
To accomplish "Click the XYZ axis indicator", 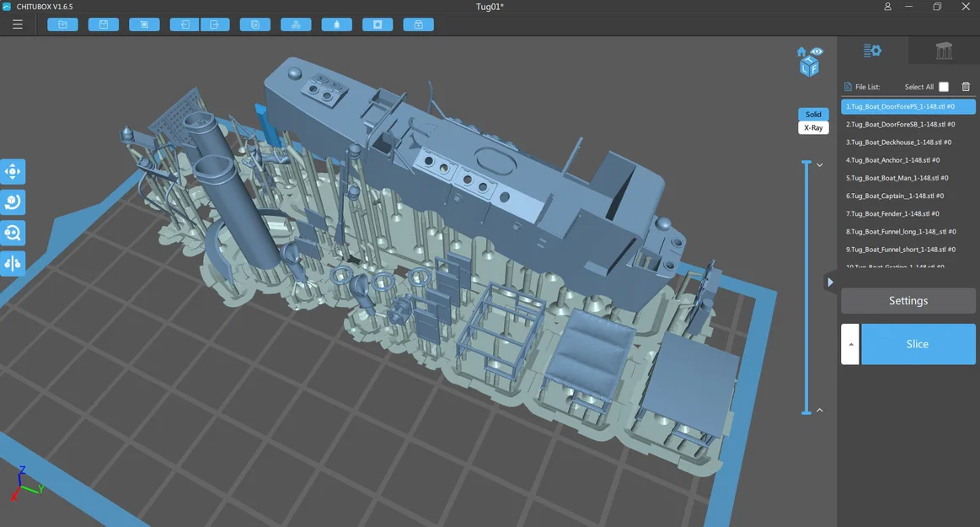I will pos(25,483).
